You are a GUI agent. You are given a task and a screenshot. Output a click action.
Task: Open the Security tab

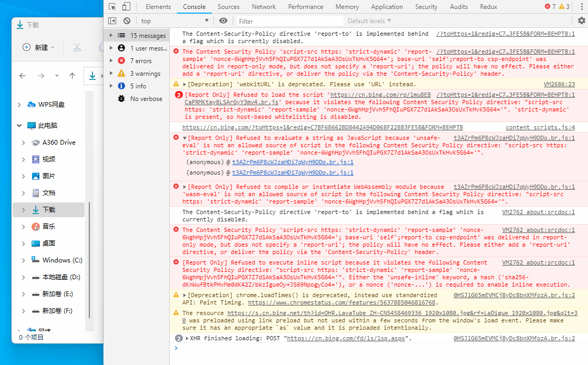pos(426,7)
